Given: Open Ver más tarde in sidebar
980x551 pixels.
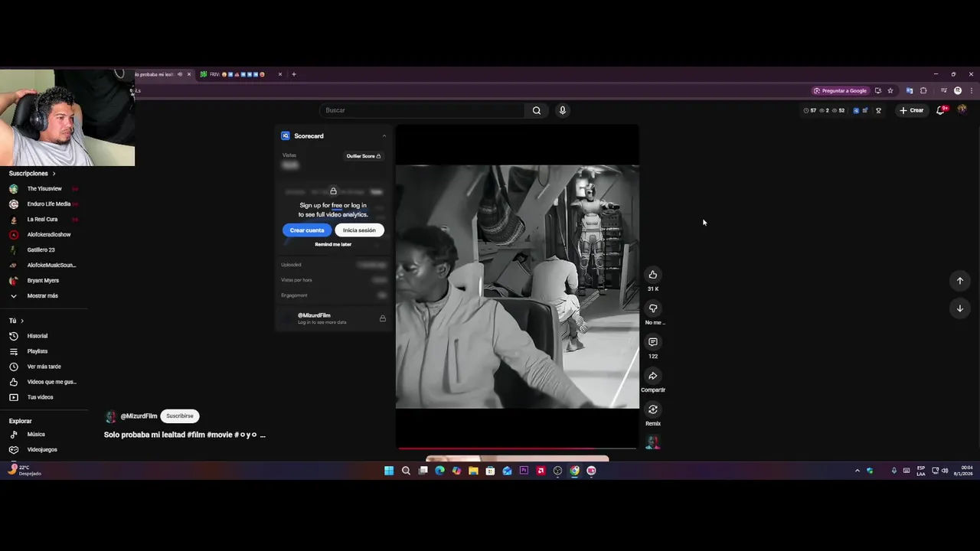Looking at the screenshot, I should pos(44,367).
